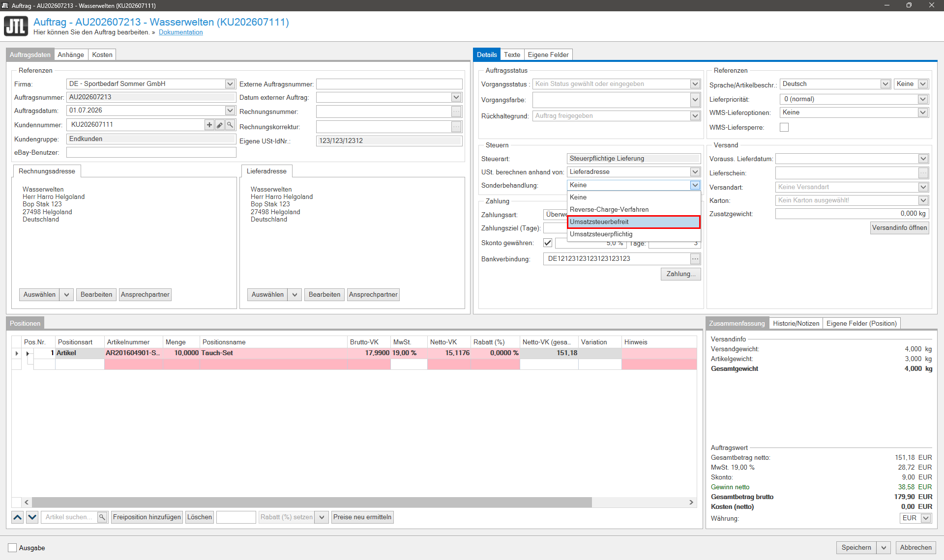Open the Dokumentation link

click(180, 32)
